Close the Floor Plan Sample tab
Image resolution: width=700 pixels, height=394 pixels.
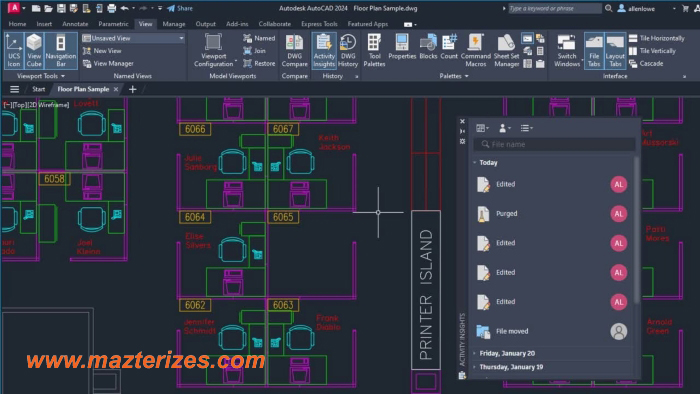tap(116, 89)
